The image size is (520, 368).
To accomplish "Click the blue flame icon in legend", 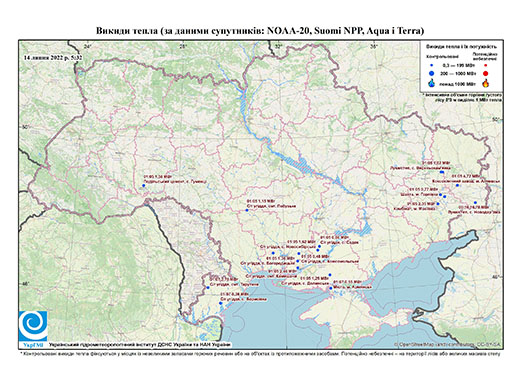I will tap(432, 84).
